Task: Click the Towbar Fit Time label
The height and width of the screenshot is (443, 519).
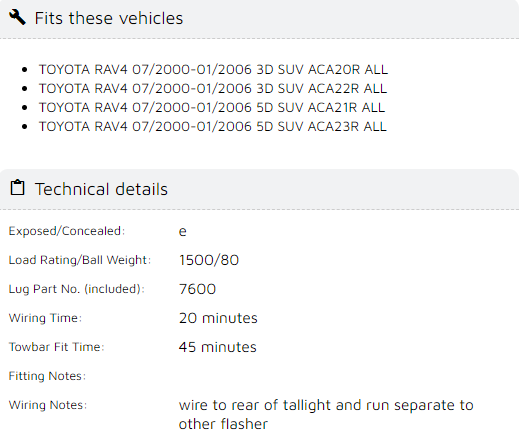Action: tap(56, 347)
